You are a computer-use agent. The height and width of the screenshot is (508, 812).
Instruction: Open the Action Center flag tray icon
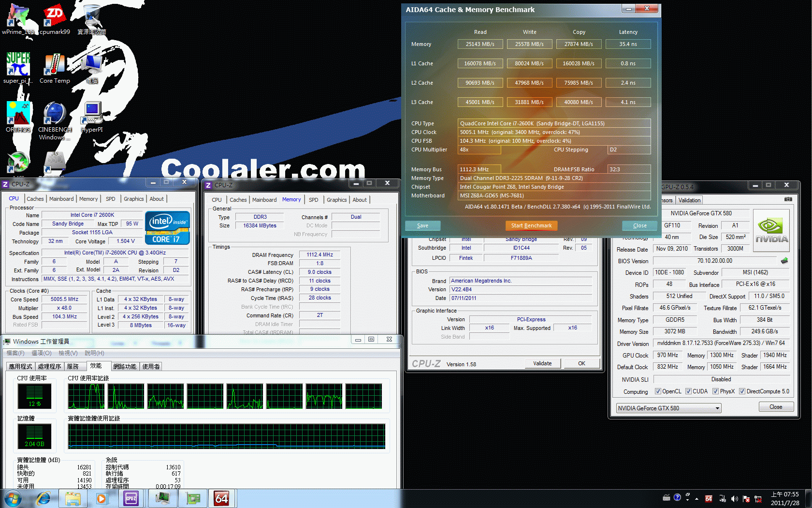point(746,498)
